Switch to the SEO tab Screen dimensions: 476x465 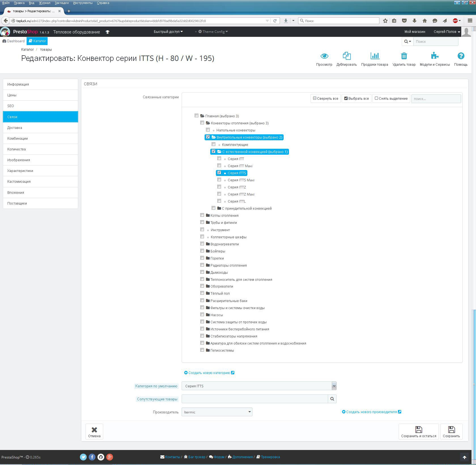[x=41, y=106]
